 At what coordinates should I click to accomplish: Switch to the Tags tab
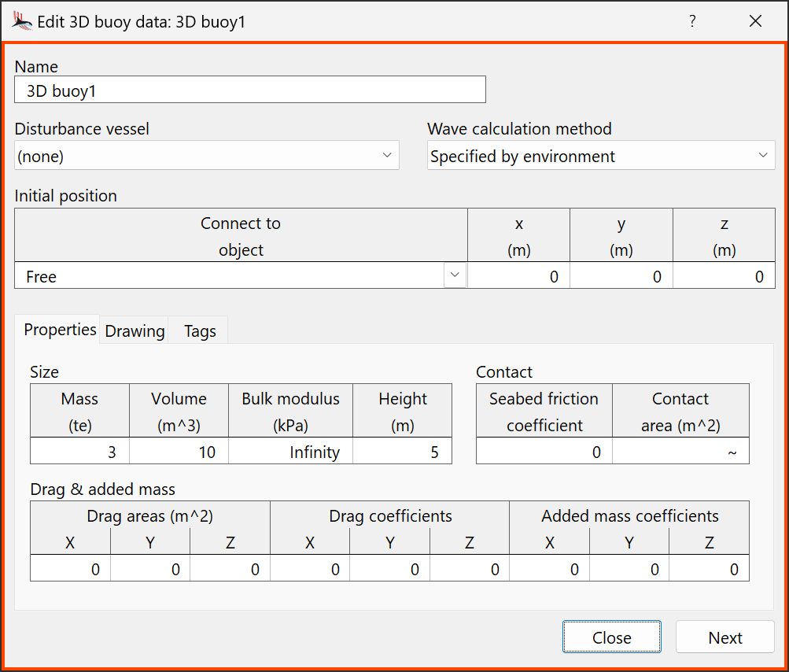pos(199,330)
